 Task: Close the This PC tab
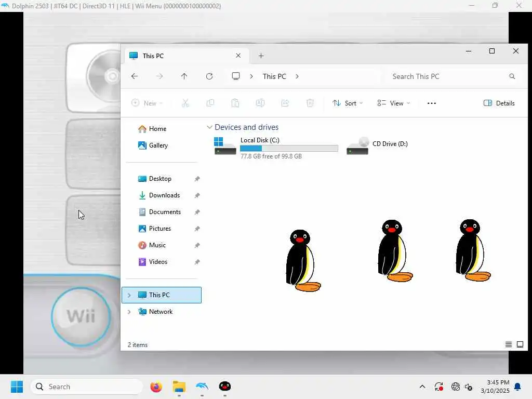[238, 56]
